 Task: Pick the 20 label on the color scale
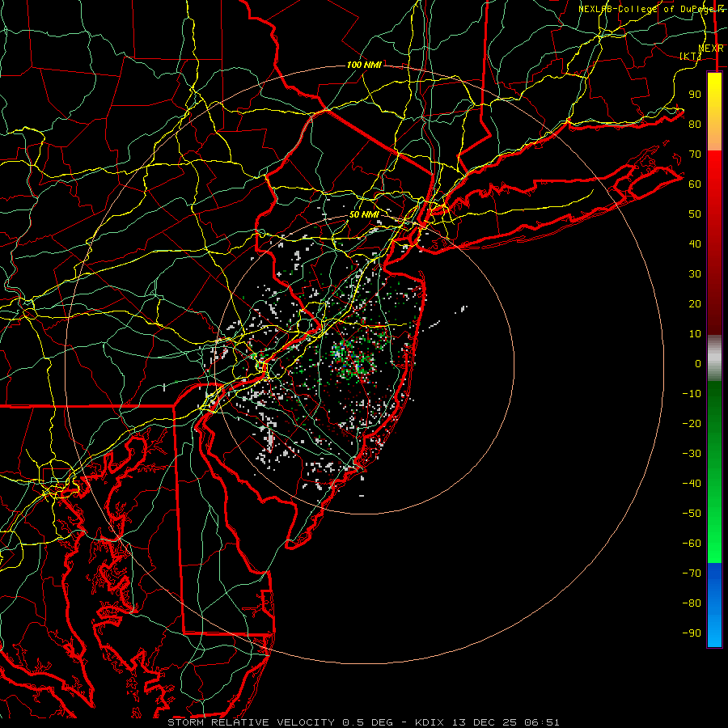click(695, 303)
